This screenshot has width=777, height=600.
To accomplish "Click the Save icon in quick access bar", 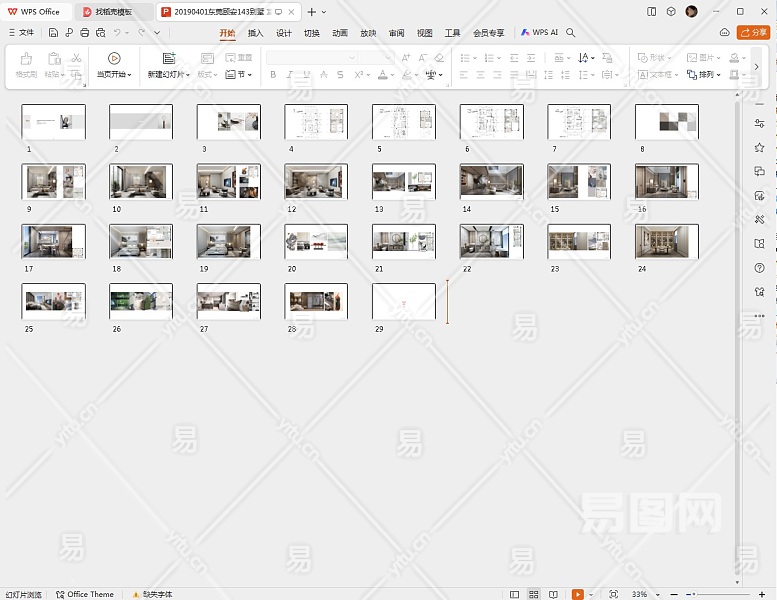I will [54, 33].
